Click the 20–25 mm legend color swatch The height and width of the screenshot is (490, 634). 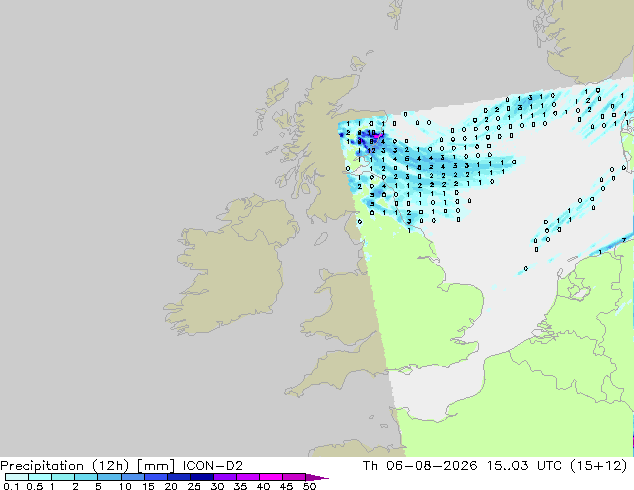[x=179, y=477]
